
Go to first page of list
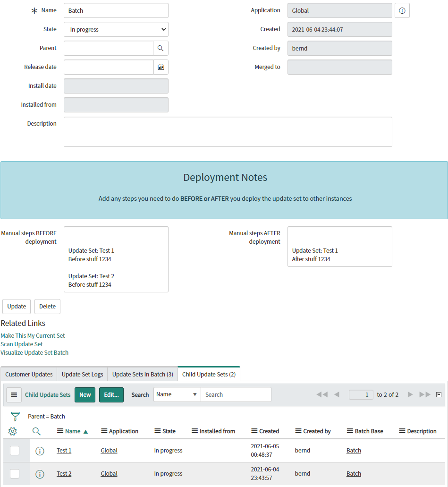[x=322, y=394]
